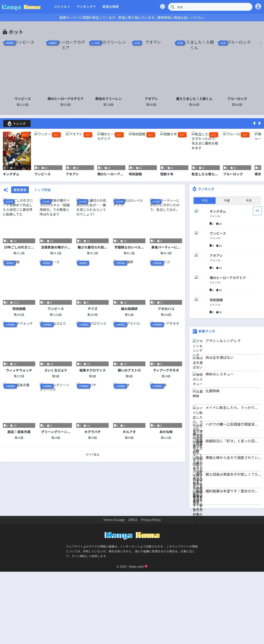Switch to the トップ評価 tab
This screenshot has width=264, height=644.
pyautogui.click(x=42, y=190)
